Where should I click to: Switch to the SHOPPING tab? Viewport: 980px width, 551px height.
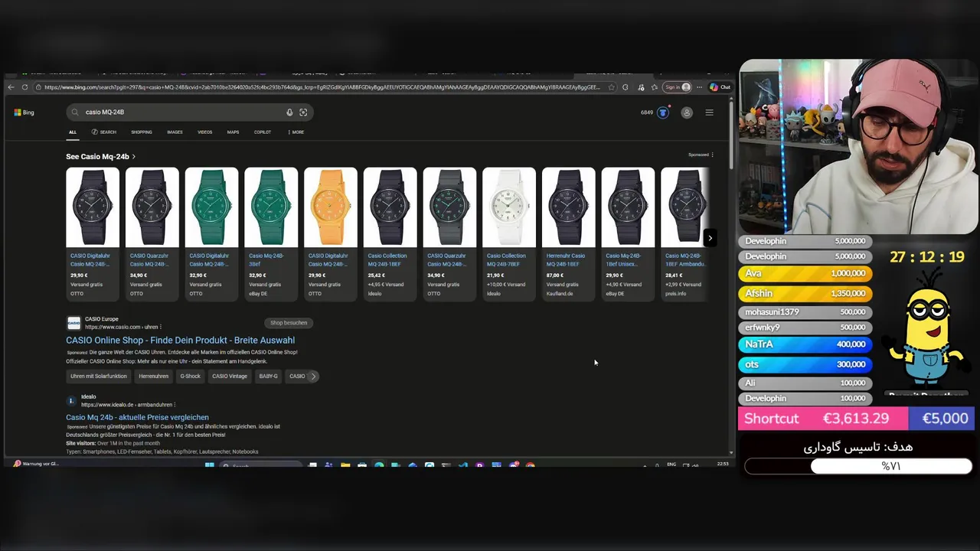pos(141,132)
